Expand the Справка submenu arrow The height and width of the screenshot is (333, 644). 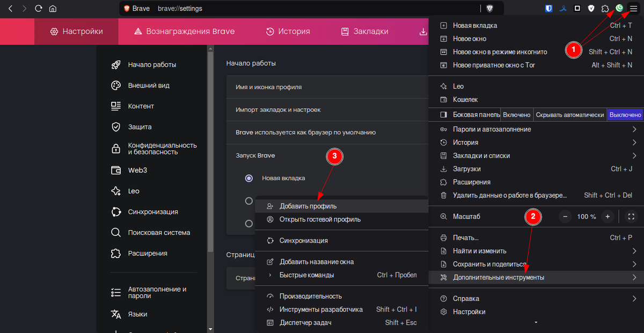[x=634, y=299]
